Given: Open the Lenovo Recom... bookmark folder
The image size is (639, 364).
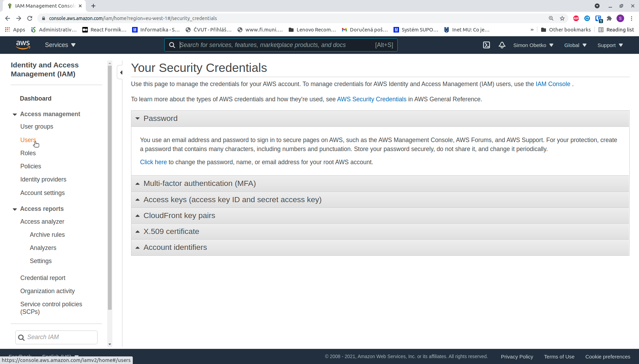Looking at the screenshot, I should 312,30.
